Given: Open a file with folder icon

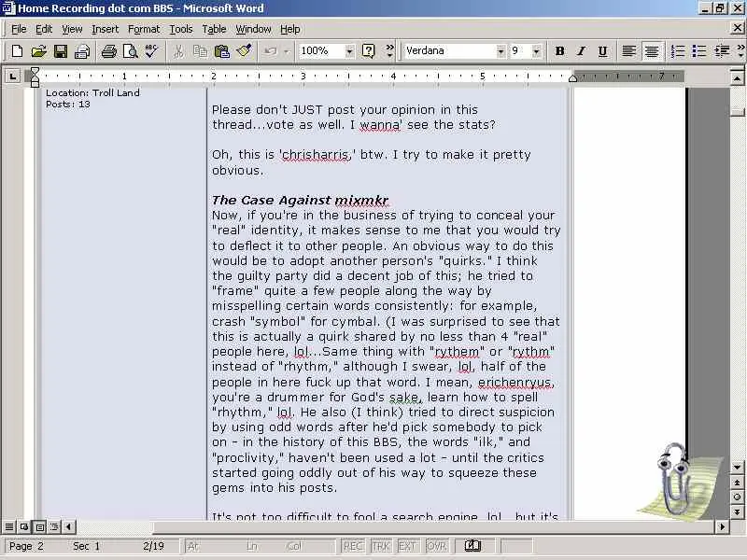Looking at the screenshot, I should pyautogui.click(x=39, y=51).
